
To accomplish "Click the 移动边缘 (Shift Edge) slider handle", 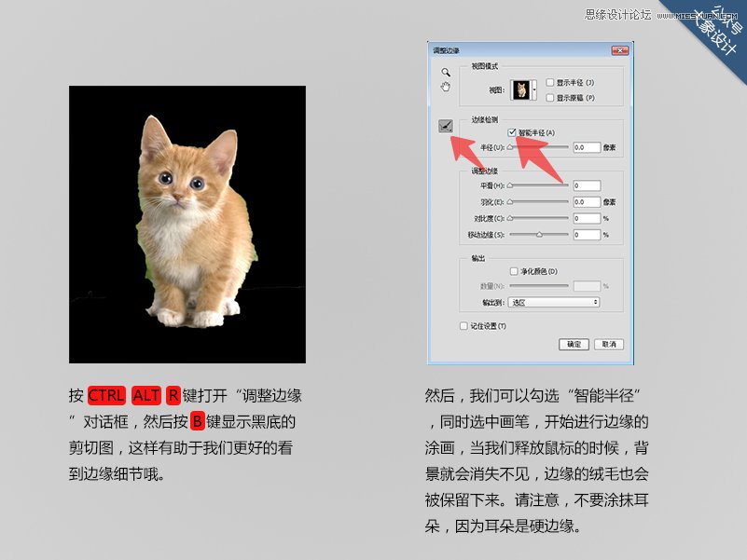I will (x=539, y=233).
